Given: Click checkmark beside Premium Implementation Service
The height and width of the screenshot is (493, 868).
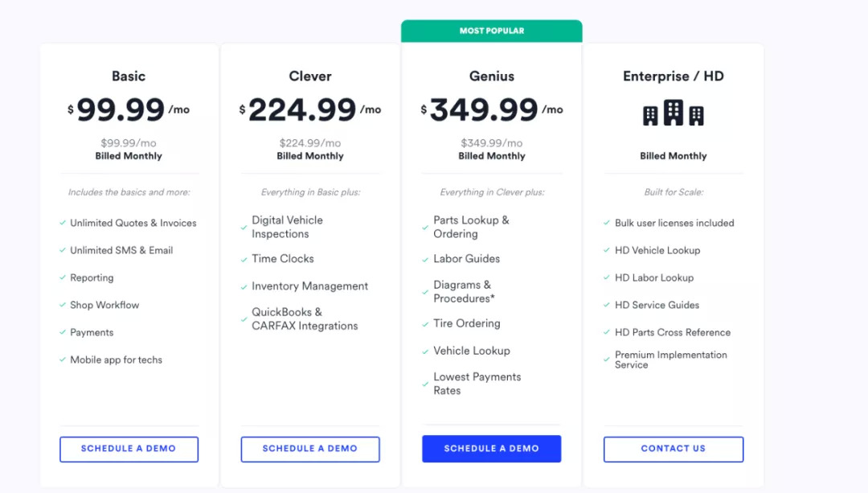Looking at the screenshot, I should [x=608, y=359].
